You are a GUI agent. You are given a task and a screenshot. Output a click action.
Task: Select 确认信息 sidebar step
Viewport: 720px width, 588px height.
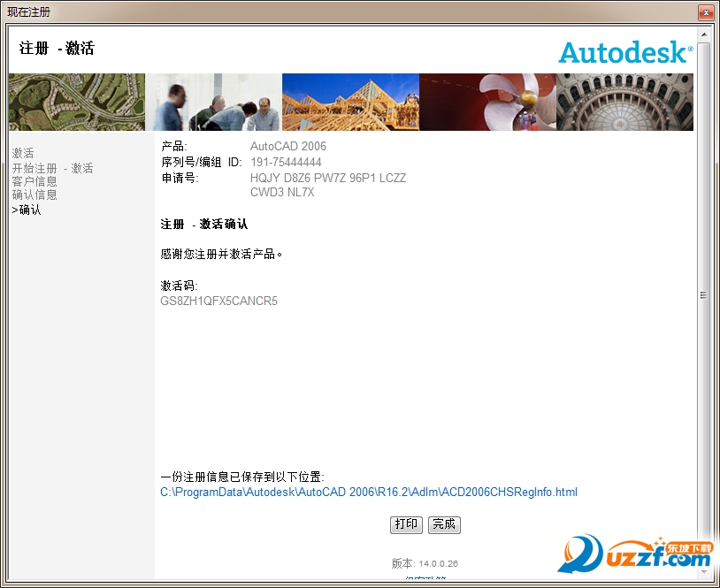[x=34, y=195]
